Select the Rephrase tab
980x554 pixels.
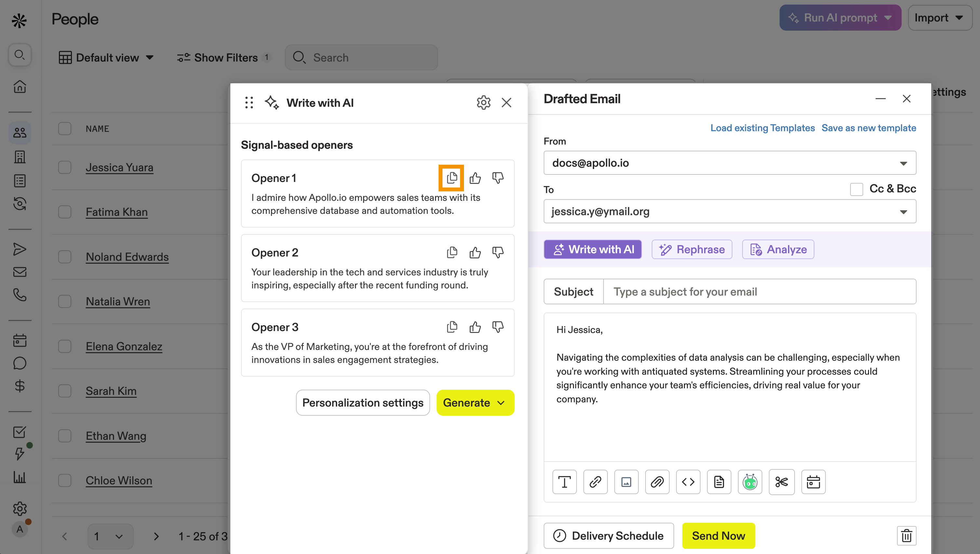692,249
